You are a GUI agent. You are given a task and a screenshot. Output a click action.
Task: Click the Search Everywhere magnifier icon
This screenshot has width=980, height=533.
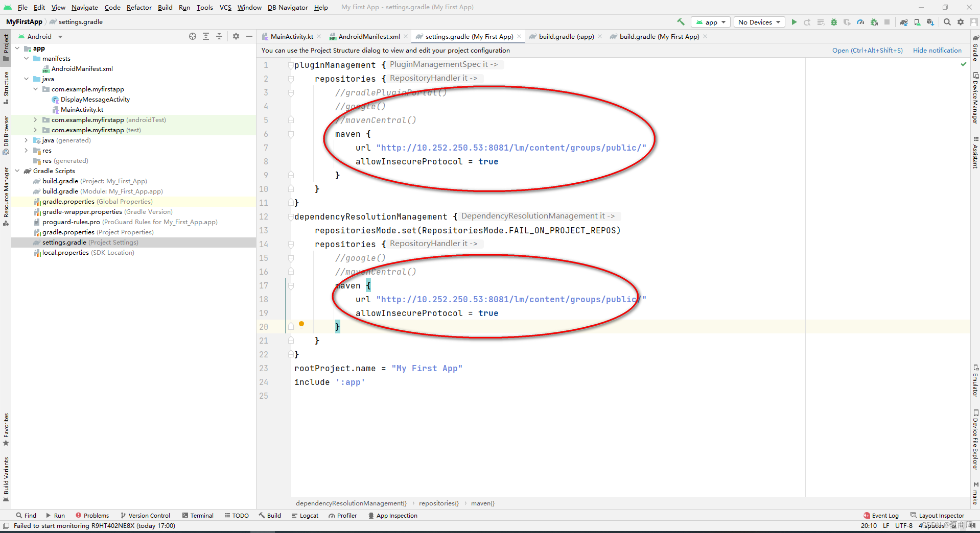coord(947,22)
